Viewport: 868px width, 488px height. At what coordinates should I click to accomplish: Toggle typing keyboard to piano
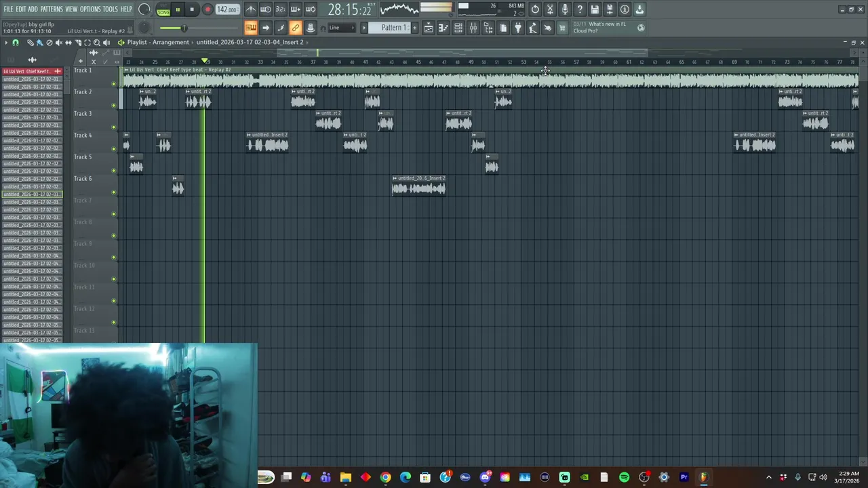pyautogui.click(x=251, y=28)
